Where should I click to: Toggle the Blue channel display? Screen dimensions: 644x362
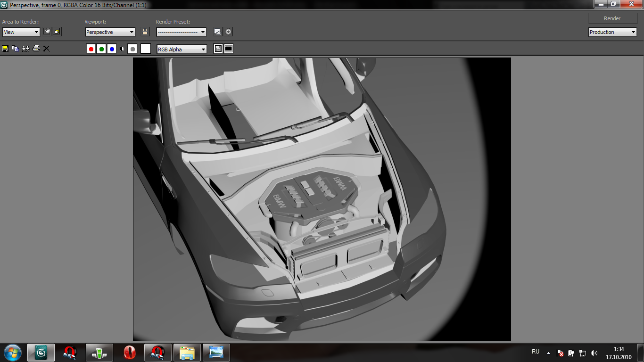coord(112,49)
